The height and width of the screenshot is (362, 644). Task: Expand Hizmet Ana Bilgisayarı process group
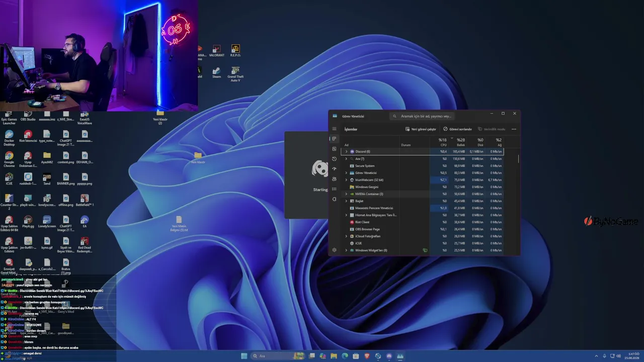click(x=346, y=215)
